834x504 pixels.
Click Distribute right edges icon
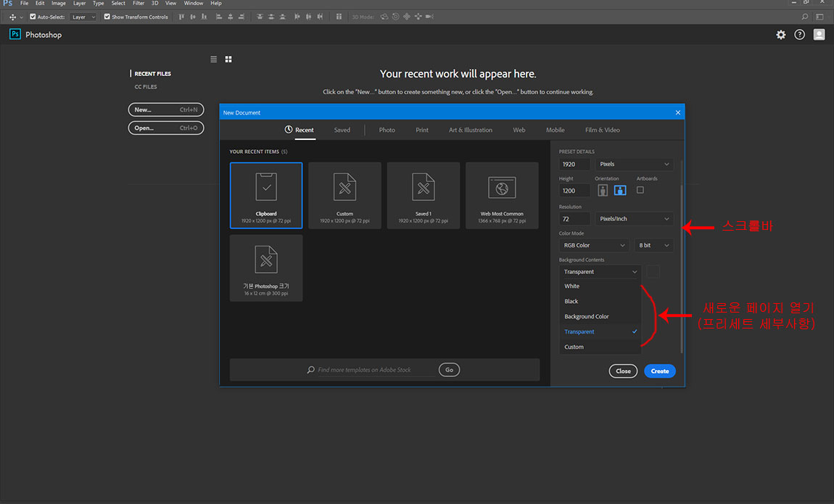pos(320,17)
